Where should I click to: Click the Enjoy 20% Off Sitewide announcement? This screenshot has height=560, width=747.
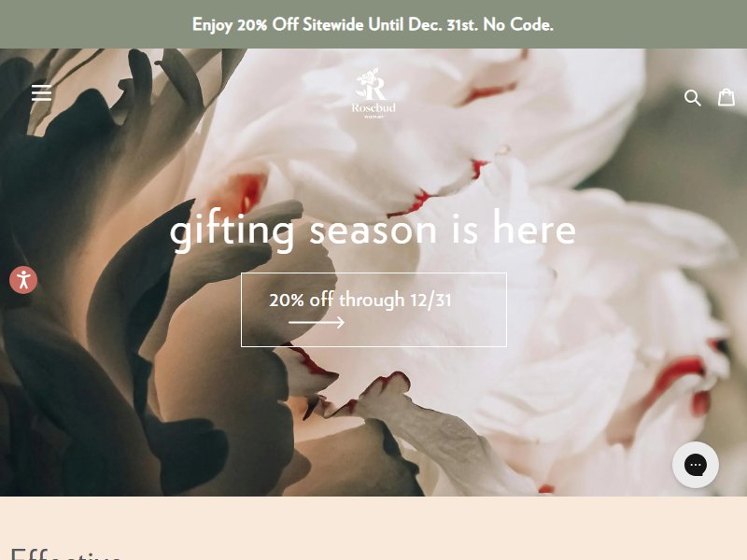click(373, 25)
